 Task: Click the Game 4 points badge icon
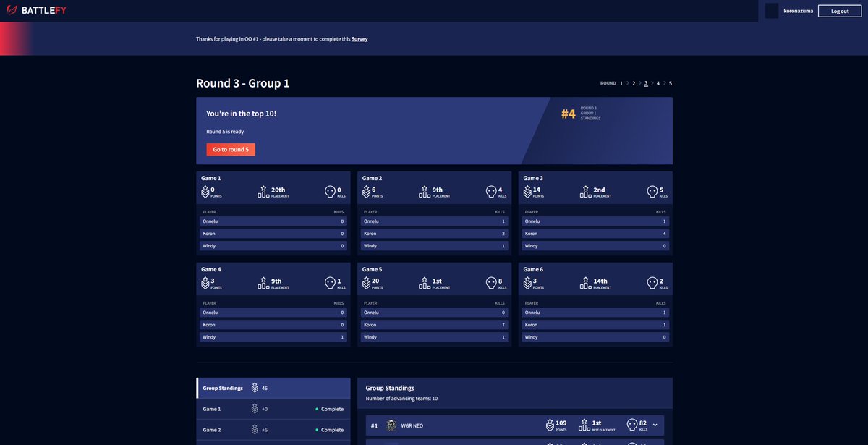pyautogui.click(x=205, y=283)
